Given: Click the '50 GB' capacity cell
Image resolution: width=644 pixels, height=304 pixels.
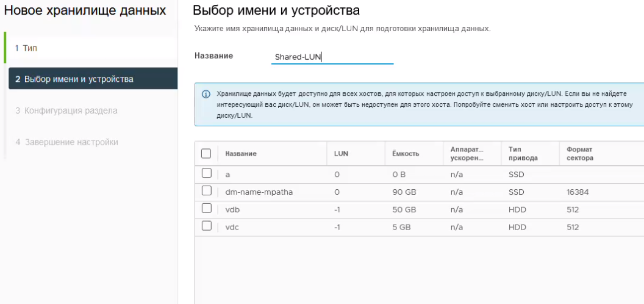Looking at the screenshot, I should [x=404, y=210].
